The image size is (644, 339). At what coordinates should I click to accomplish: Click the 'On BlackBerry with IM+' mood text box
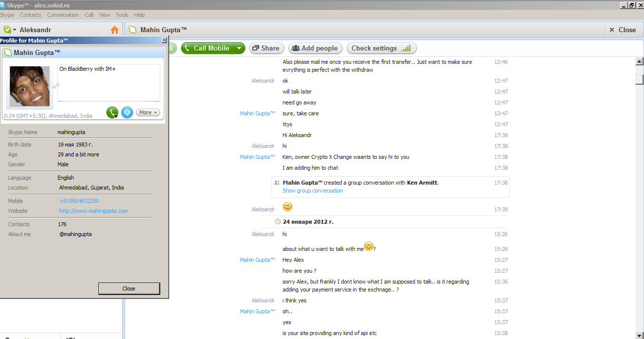[109, 83]
